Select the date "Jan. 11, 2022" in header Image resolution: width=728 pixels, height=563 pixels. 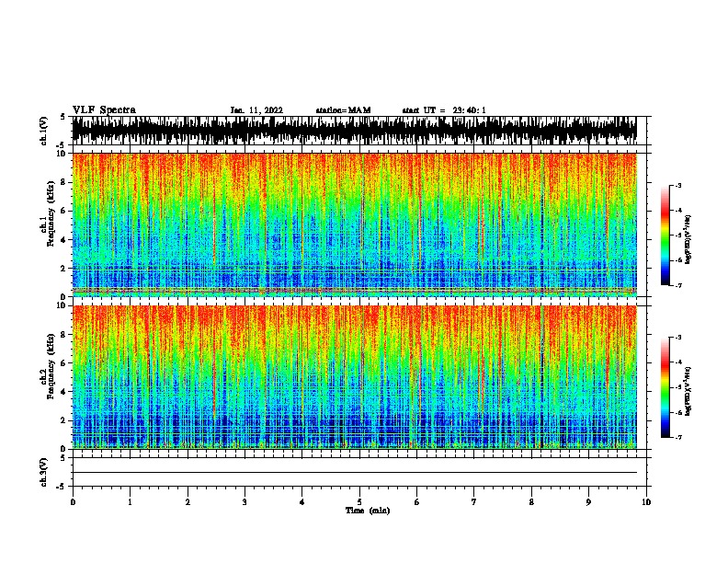click(x=256, y=110)
